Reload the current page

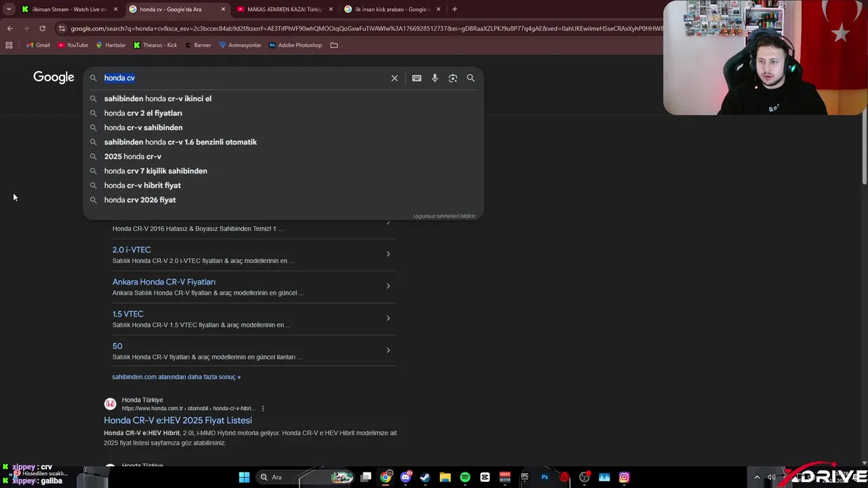click(42, 28)
